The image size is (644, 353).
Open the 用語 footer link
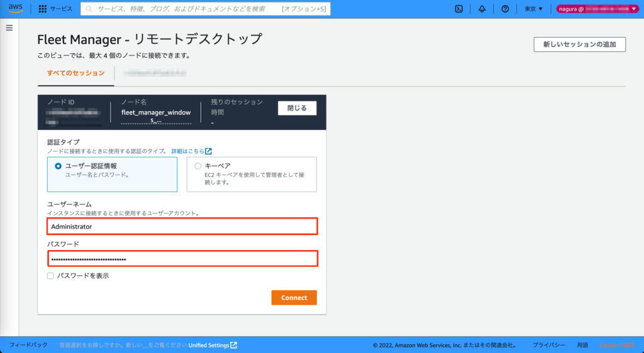pos(582,345)
